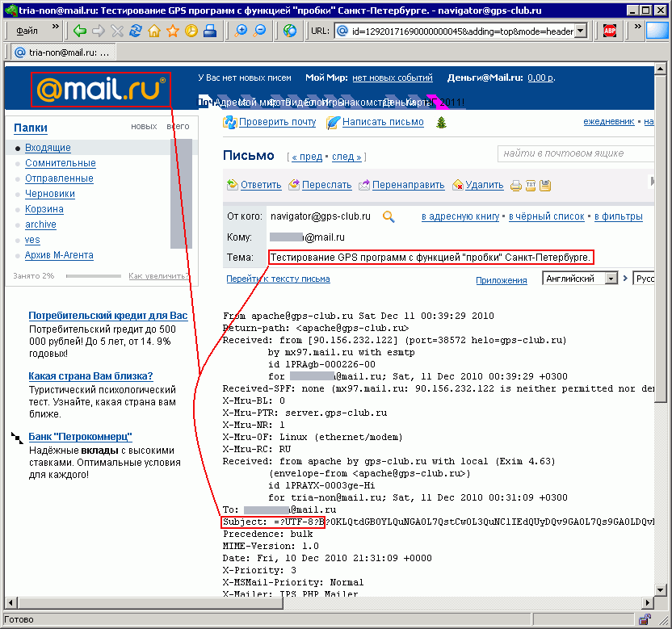Click the vertical scrollbar down arrow

[x=660, y=590]
